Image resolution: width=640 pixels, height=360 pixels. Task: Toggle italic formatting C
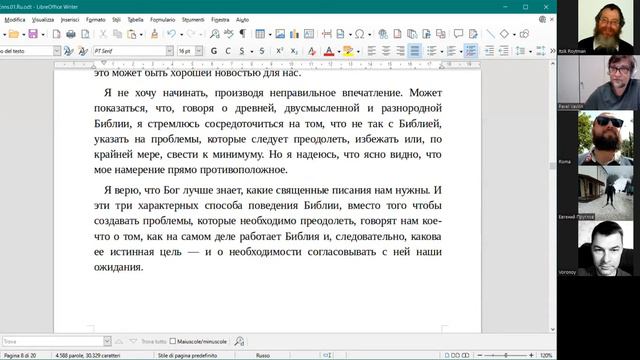(228, 51)
